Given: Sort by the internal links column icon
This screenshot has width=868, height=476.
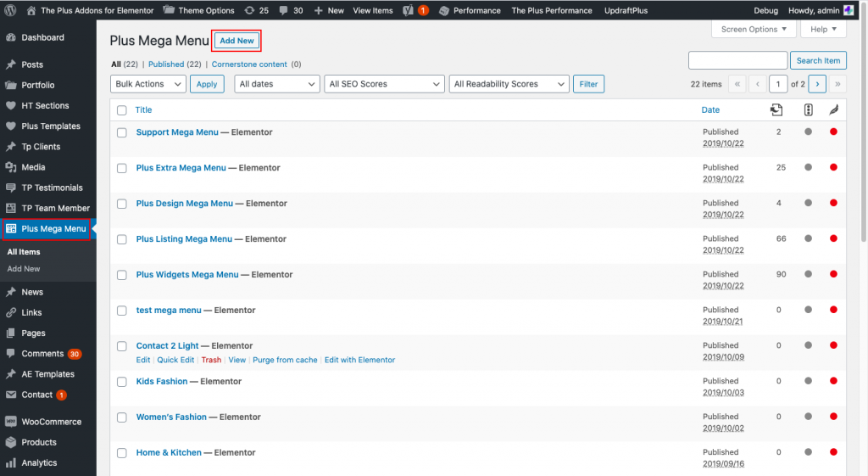Looking at the screenshot, I should point(776,109).
